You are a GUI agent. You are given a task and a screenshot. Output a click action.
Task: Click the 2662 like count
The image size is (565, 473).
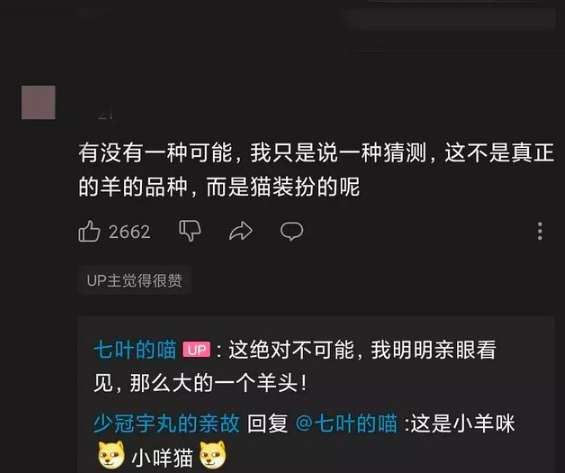point(129,232)
